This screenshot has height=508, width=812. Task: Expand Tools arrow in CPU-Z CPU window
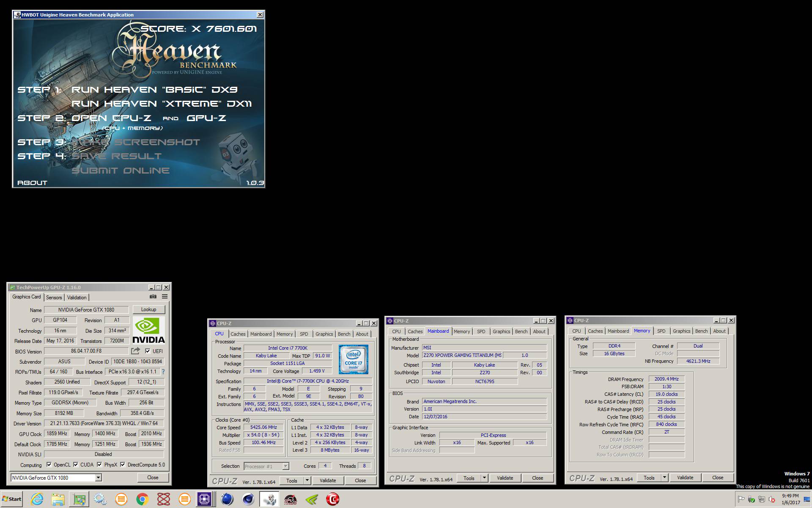(x=307, y=480)
